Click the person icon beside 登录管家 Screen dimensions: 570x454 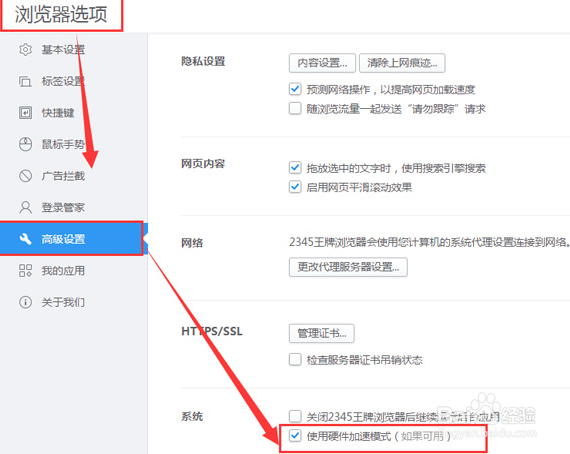pyautogui.click(x=25, y=208)
